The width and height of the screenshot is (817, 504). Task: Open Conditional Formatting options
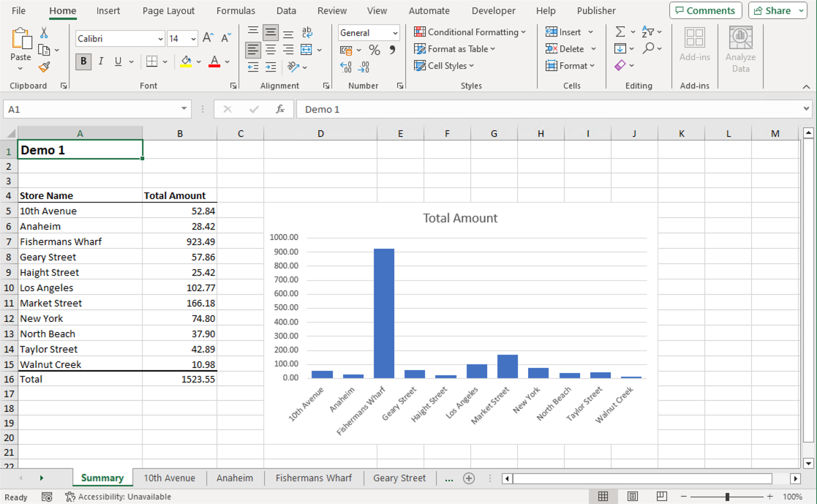469,32
